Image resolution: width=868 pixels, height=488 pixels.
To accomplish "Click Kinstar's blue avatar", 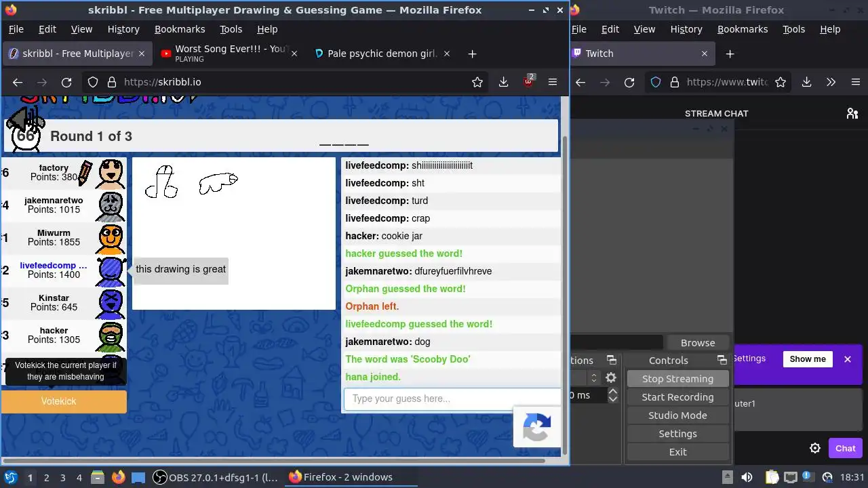I will click(x=111, y=304).
